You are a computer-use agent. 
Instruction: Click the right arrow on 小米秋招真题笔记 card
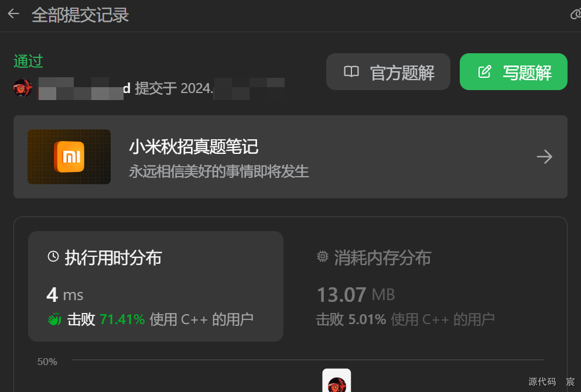tap(544, 157)
